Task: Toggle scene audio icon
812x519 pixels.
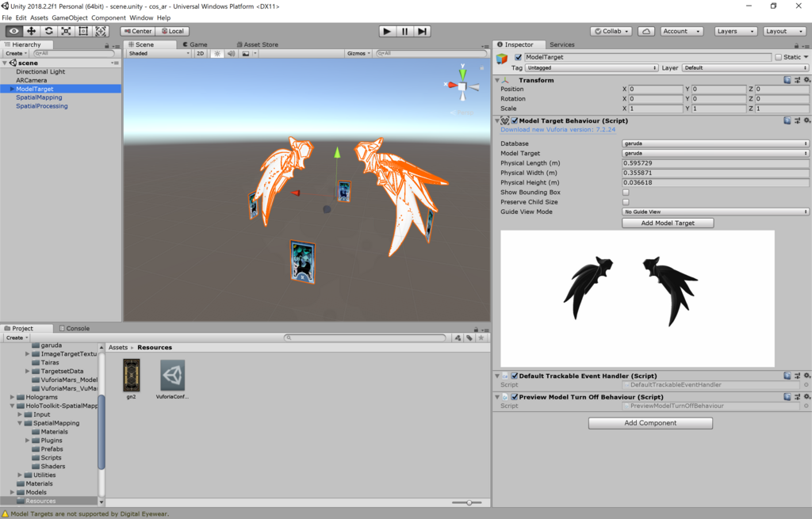Action: tap(231, 53)
